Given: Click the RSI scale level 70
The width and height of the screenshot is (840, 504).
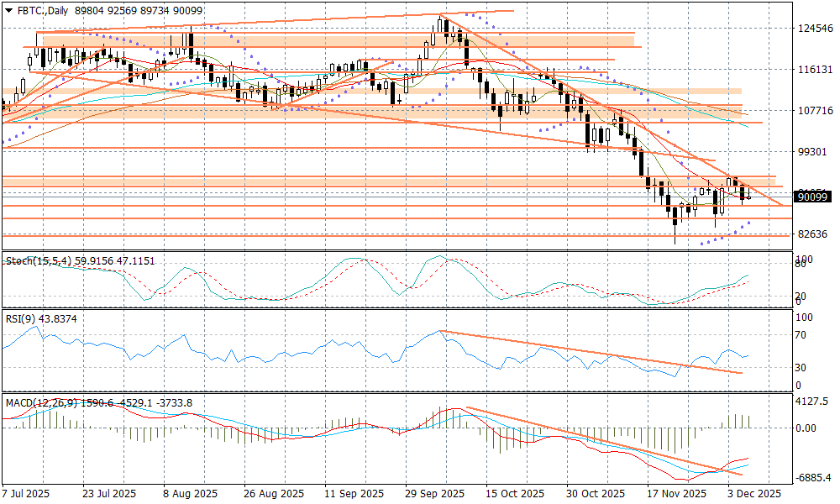Looking at the screenshot, I should click(802, 335).
